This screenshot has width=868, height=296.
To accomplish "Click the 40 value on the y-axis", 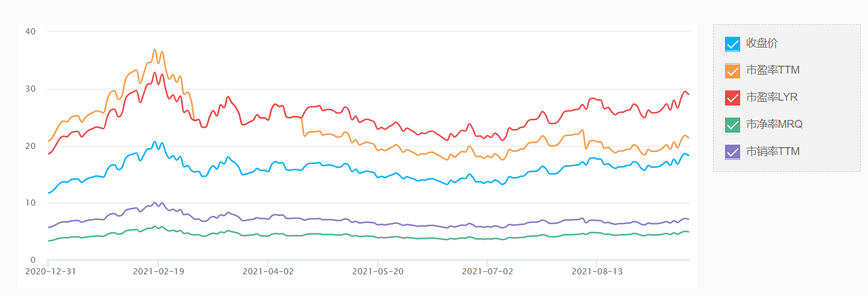I will 31,31.
